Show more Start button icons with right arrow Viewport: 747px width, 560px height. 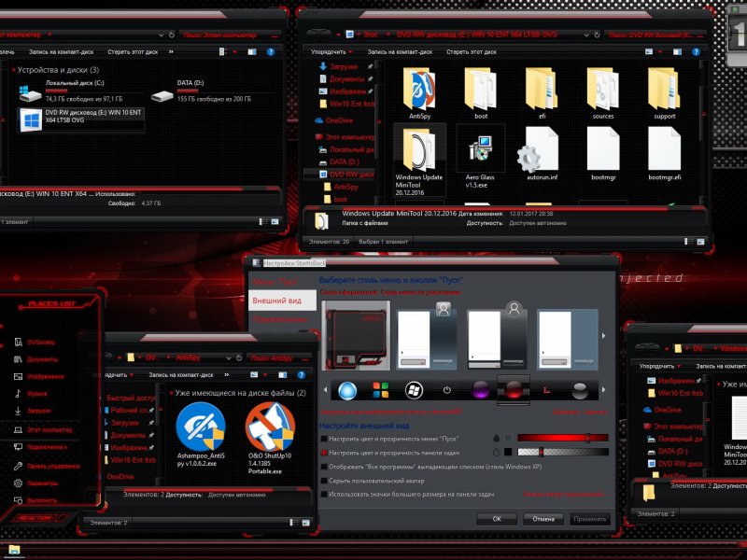coord(603,390)
